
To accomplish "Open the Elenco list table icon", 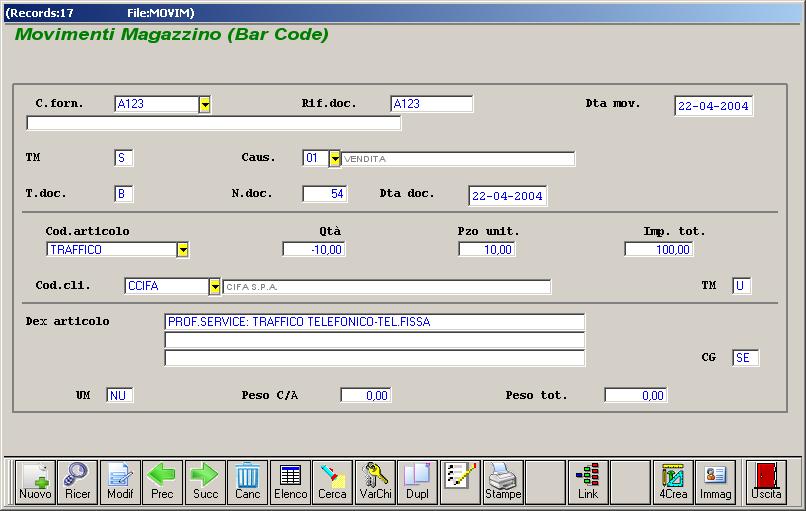I will click(x=290, y=482).
